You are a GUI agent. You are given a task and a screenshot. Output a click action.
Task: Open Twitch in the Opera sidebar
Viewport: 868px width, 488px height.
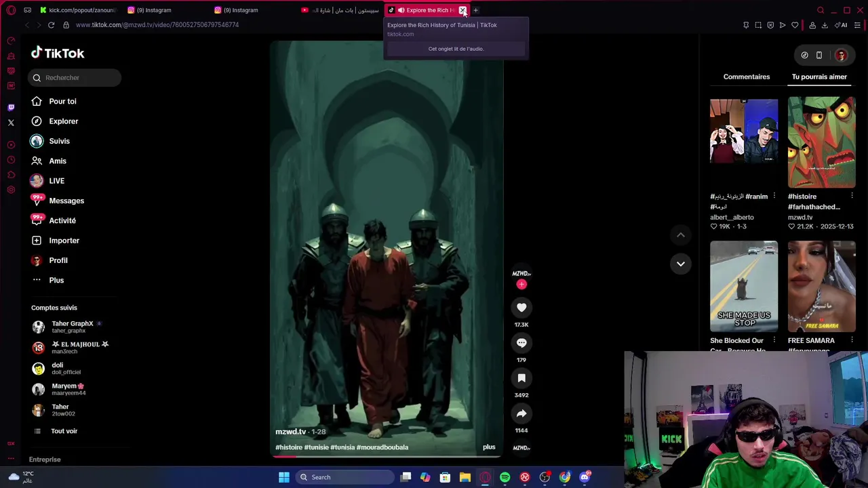coord(11,107)
